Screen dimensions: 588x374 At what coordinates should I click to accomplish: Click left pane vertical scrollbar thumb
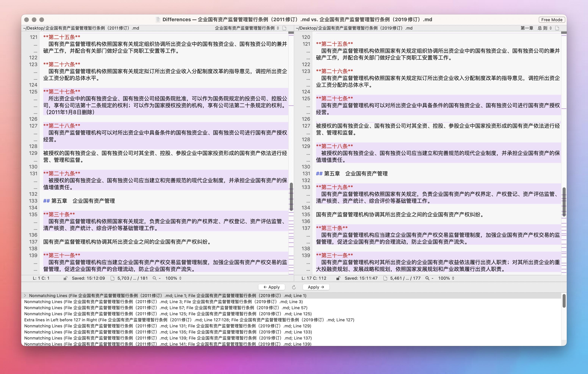coord(291,196)
